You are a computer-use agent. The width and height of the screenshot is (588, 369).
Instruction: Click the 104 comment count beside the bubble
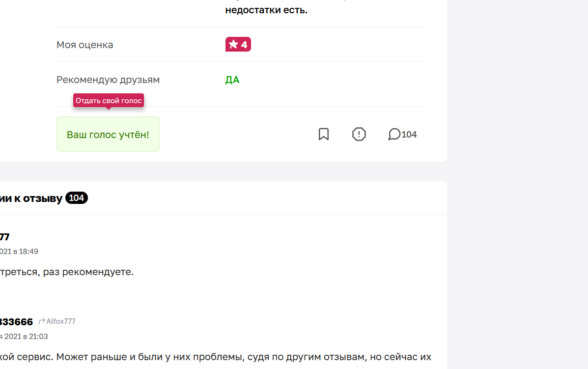409,134
